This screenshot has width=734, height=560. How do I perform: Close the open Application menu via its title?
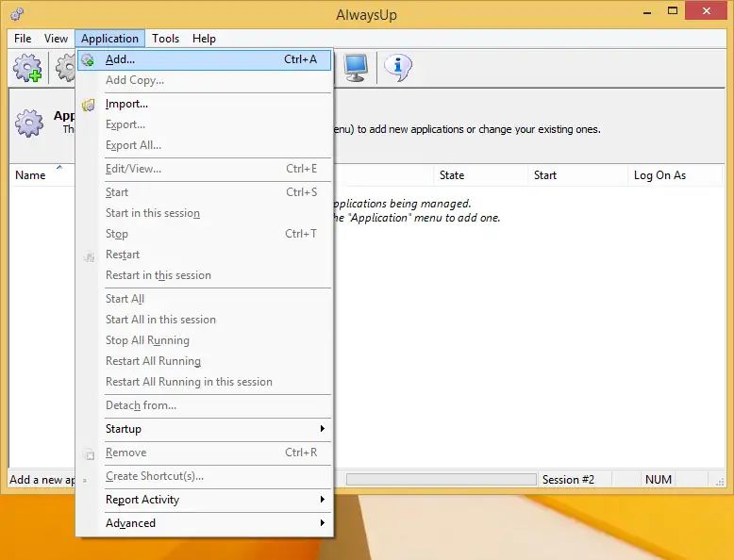(x=109, y=39)
